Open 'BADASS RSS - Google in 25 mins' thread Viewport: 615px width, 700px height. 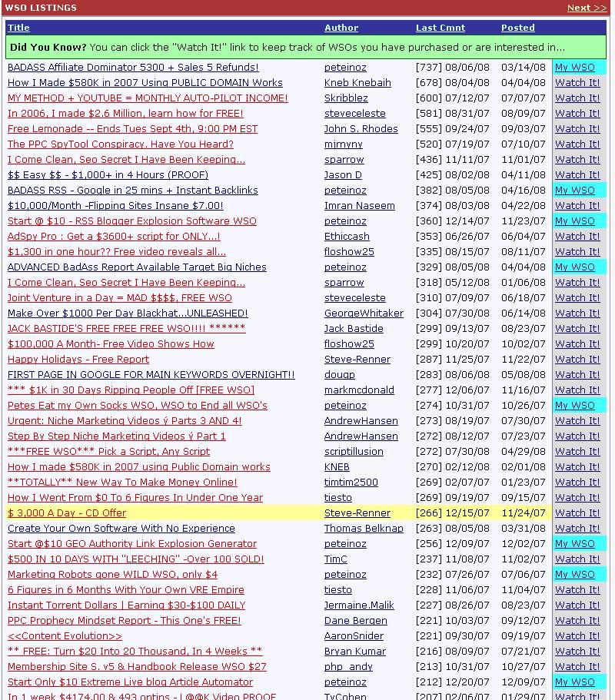tap(133, 191)
